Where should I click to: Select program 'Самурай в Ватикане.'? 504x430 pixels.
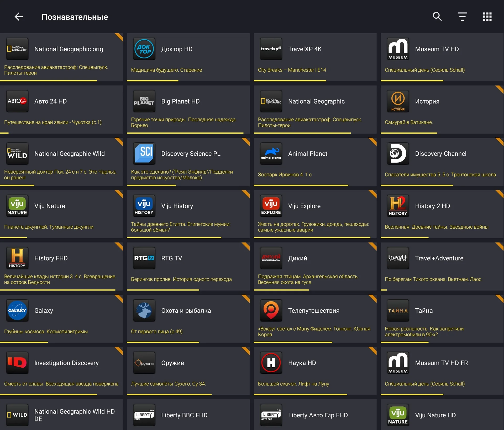click(409, 122)
